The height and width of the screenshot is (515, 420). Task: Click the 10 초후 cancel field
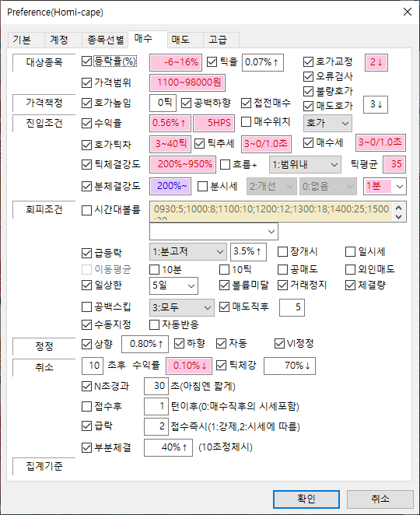[93, 366]
